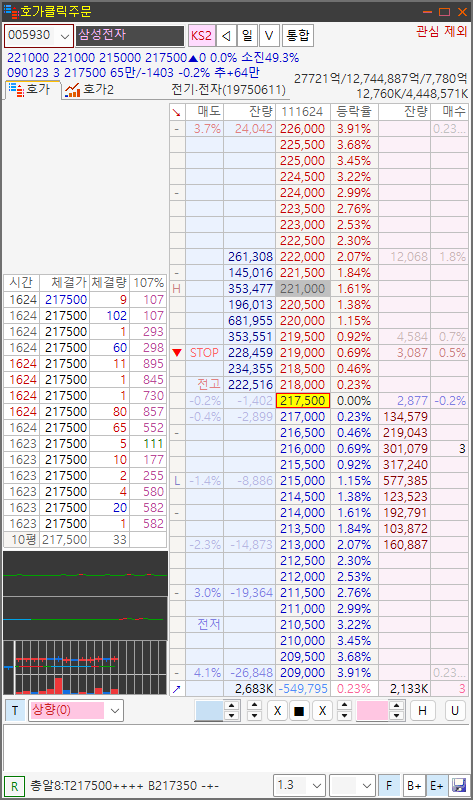Viewport: 473px width, 800px height.
Task: Click the 10평 217,500 average row
Action: 85,540
